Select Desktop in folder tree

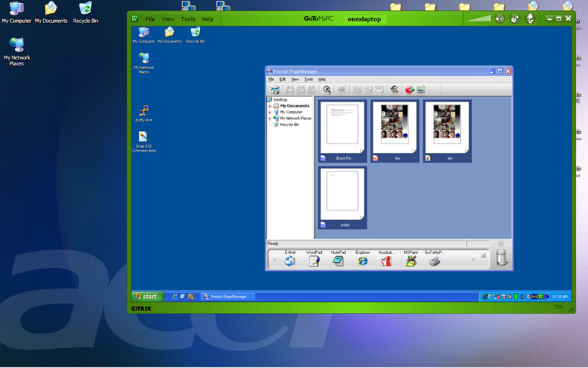pyautogui.click(x=280, y=99)
